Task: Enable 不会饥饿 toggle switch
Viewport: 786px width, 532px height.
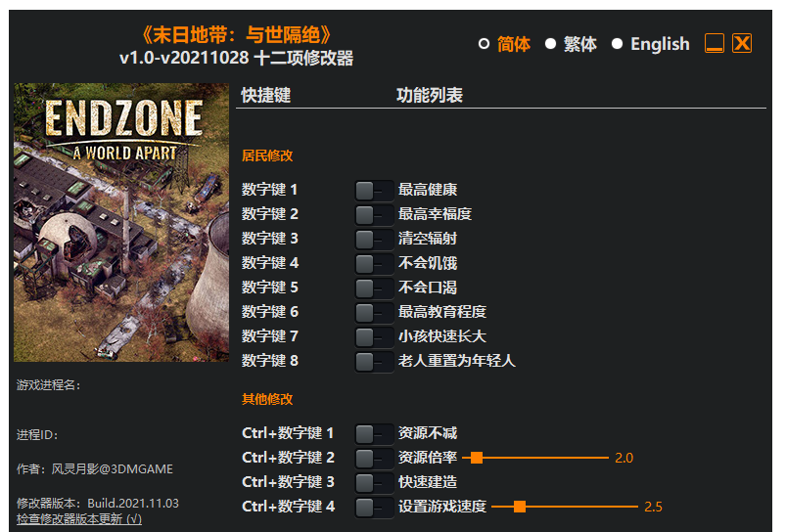Action: (374, 263)
